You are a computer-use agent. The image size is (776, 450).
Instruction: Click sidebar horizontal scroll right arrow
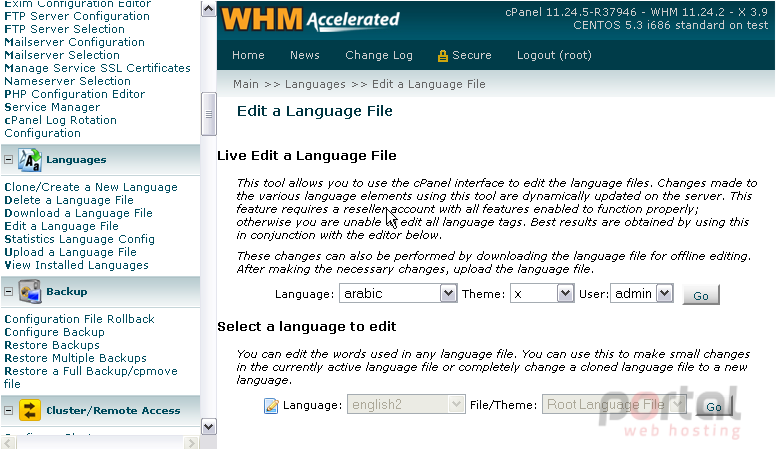pos(192,443)
